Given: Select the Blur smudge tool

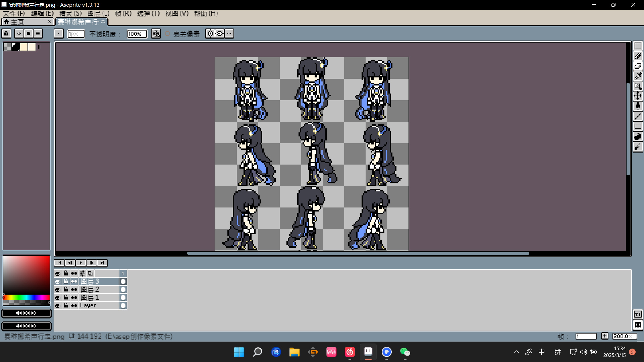Looking at the screenshot, I should (x=638, y=146).
